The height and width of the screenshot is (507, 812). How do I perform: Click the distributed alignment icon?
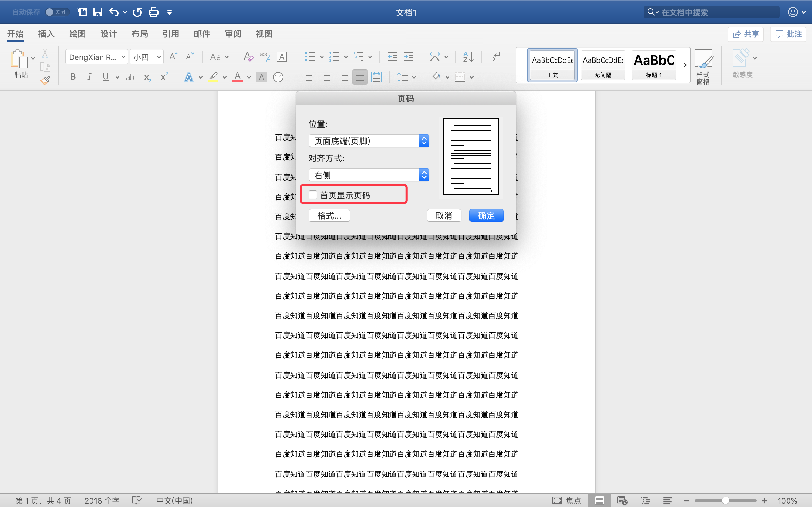point(376,77)
